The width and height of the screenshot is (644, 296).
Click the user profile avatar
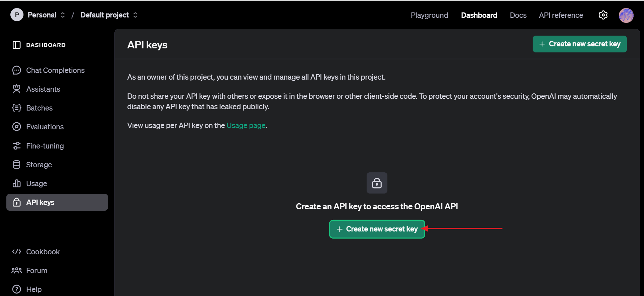tap(626, 15)
